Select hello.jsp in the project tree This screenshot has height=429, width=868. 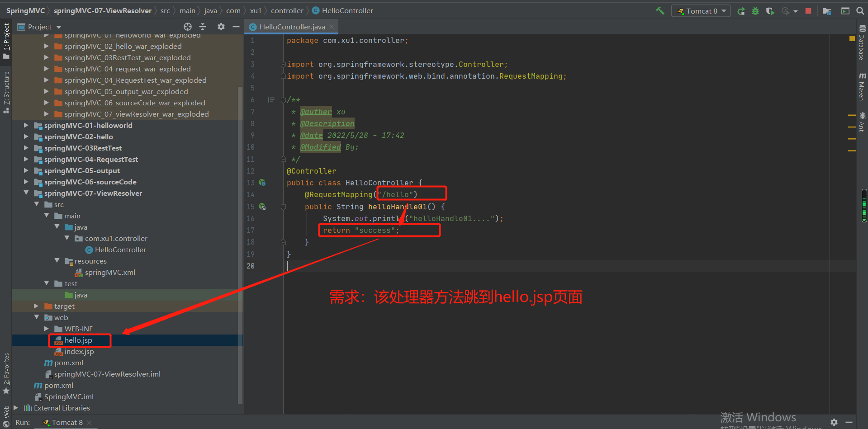(78, 340)
